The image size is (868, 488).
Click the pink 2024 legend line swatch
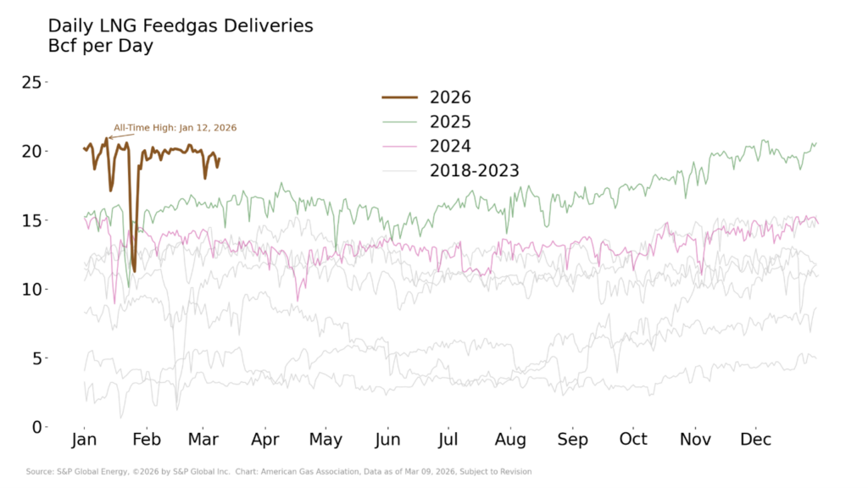[401, 146]
